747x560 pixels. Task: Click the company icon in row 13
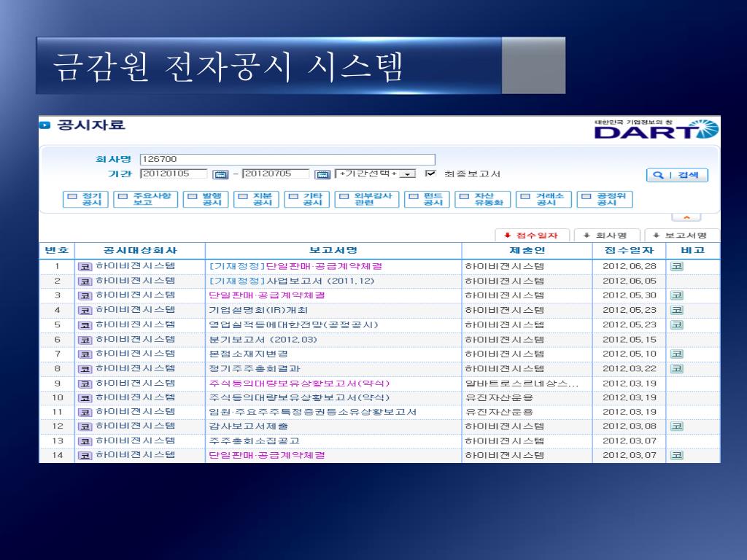[85, 442]
